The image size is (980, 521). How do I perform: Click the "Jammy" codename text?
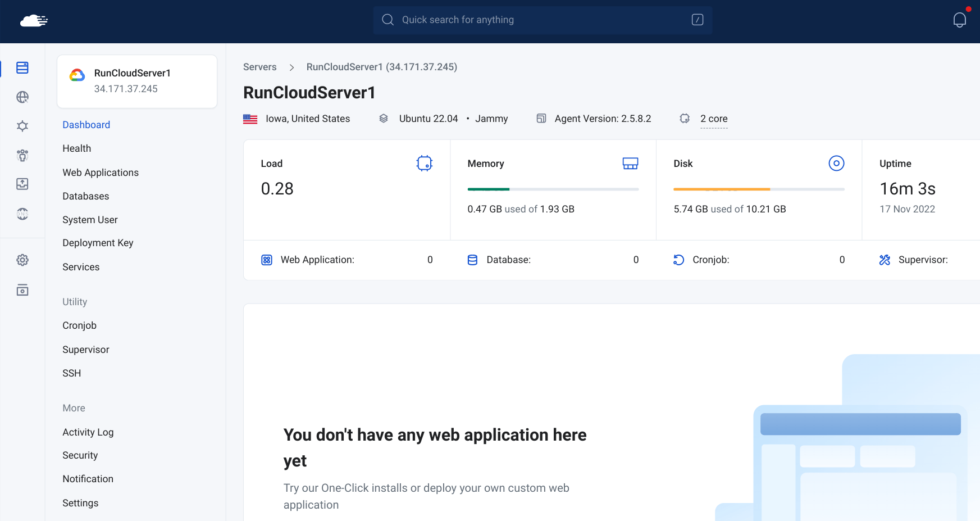491,119
